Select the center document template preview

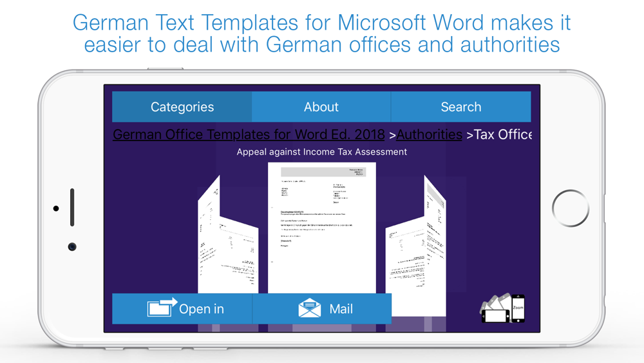[x=322, y=228]
